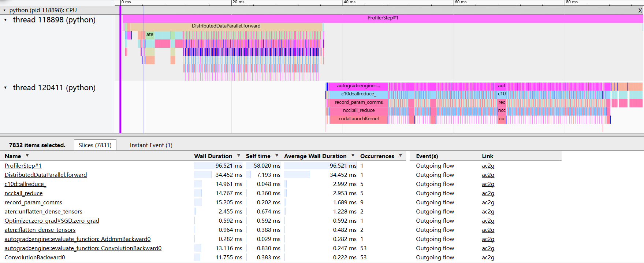
Task: Sort table by Wall Duration arrow
Action: tap(239, 156)
